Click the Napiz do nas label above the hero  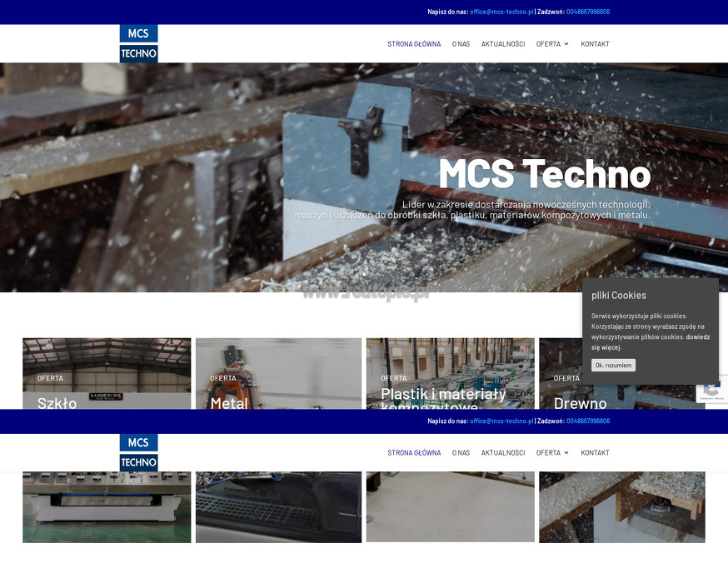coord(447,12)
